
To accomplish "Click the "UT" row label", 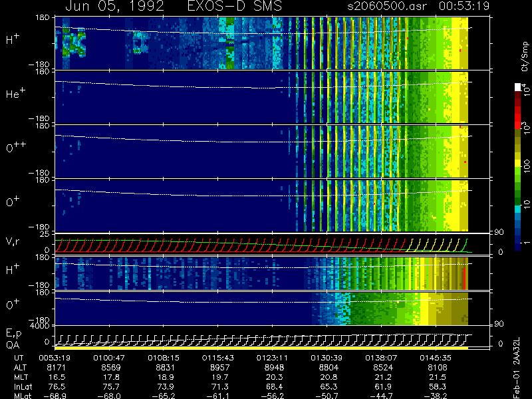I will (x=19, y=358).
